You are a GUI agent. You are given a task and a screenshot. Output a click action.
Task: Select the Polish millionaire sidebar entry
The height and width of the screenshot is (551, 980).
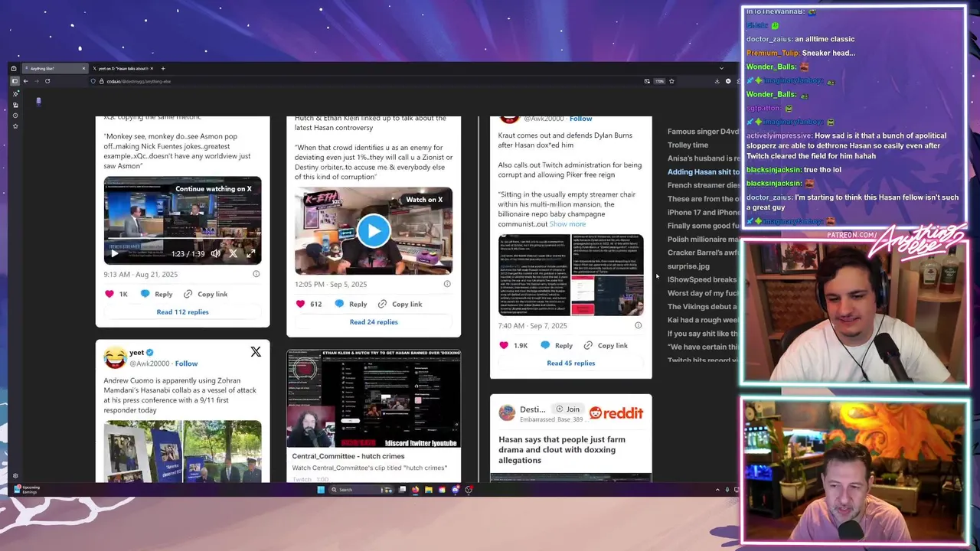pos(703,240)
